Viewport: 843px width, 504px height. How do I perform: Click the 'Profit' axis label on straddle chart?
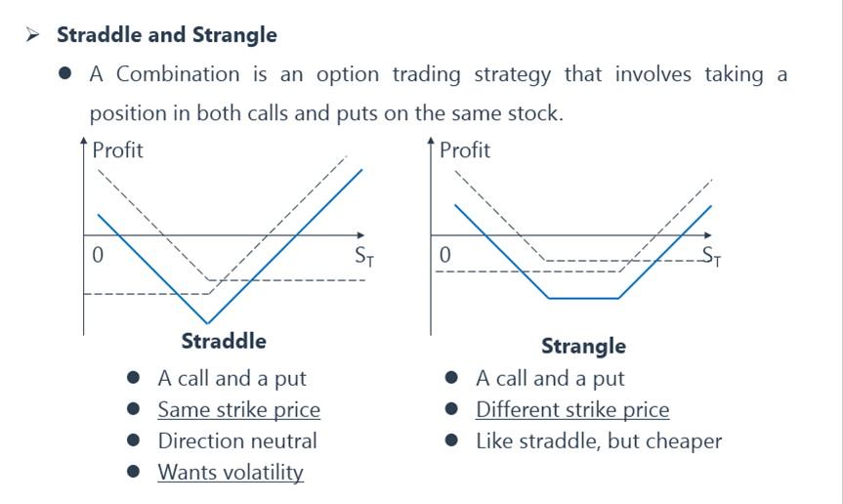[x=118, y=149]
